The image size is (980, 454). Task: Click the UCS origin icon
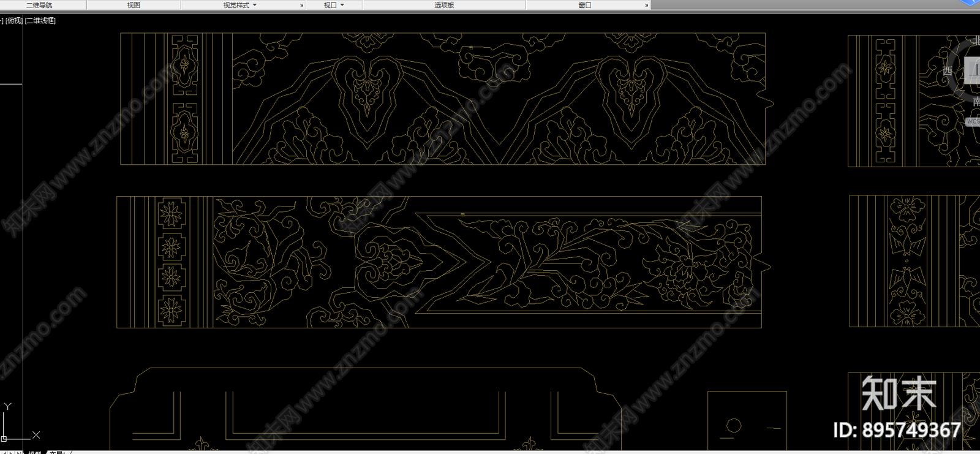4,439
